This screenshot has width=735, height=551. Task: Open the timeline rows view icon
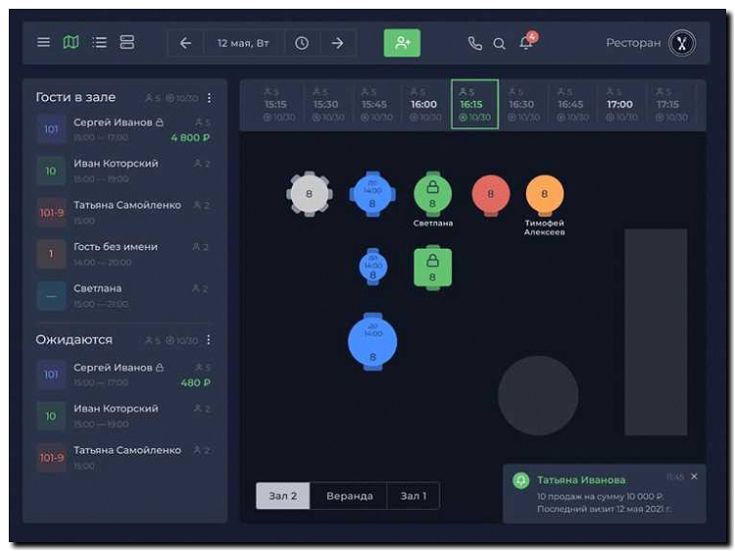coord(127,43)
